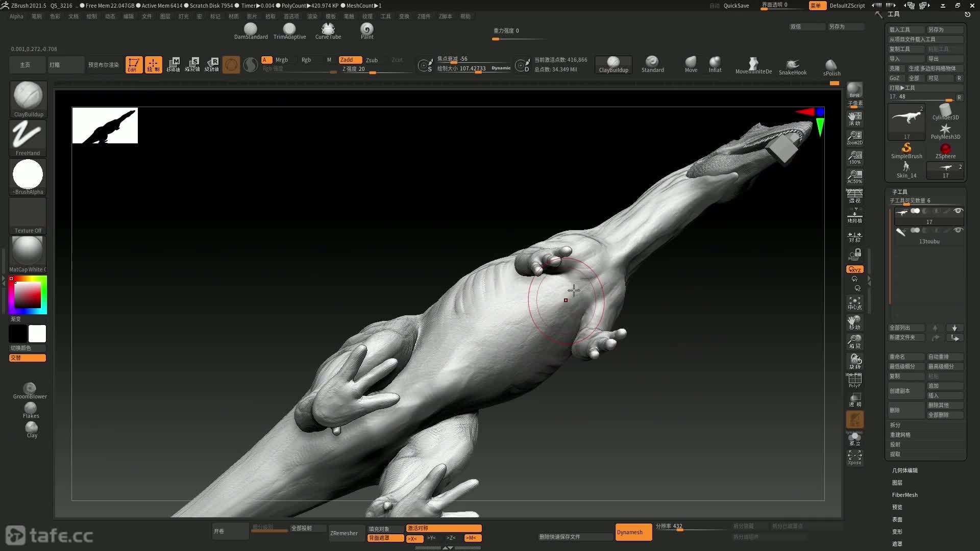Click the color picker gradient square
Screen dimensions: 980x551
coord(28,295)
